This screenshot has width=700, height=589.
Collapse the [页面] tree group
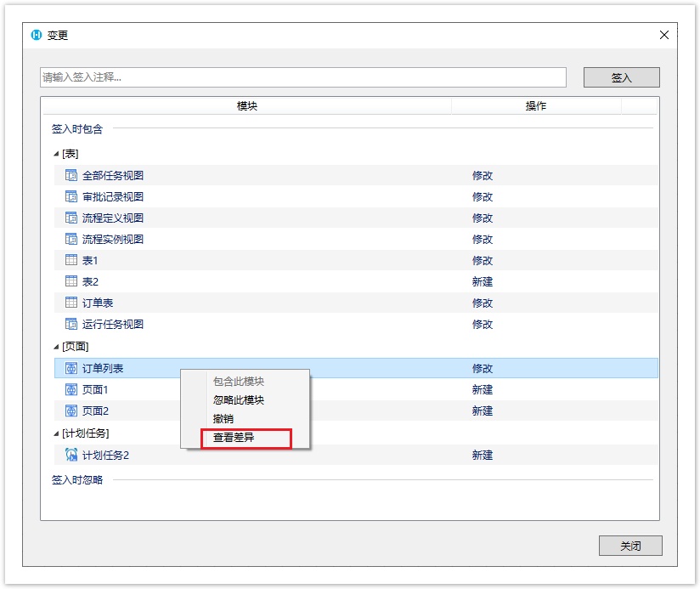pos(56,347)
